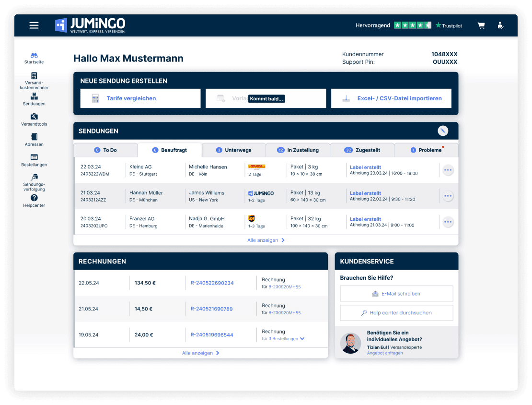Switch to the Unterwegs tab

click(x=234, y=150)
